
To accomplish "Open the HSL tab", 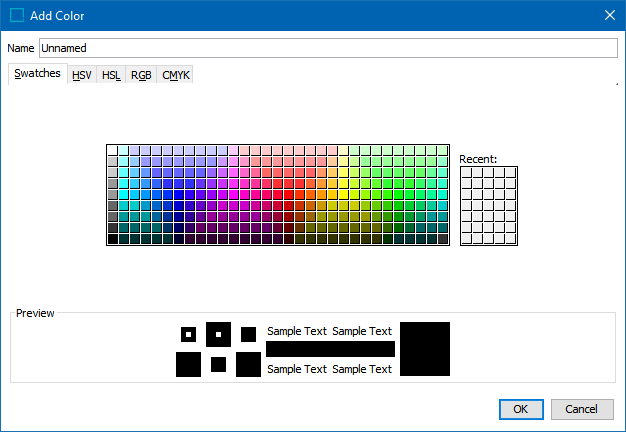I will (111, 75).
